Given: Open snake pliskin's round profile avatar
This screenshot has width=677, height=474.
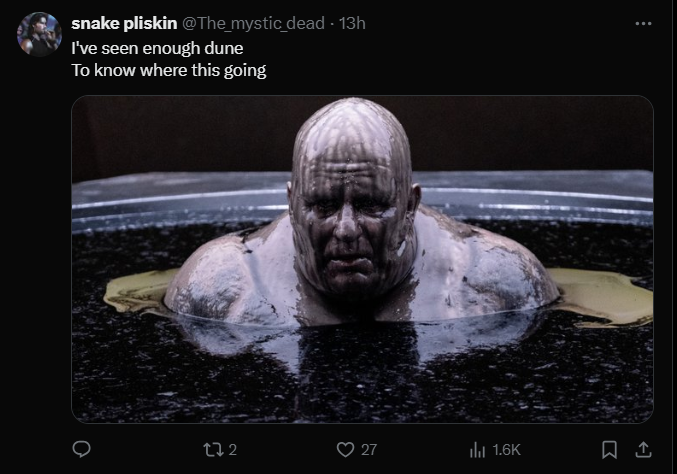Looking at the screenshot, I should 39,34.
